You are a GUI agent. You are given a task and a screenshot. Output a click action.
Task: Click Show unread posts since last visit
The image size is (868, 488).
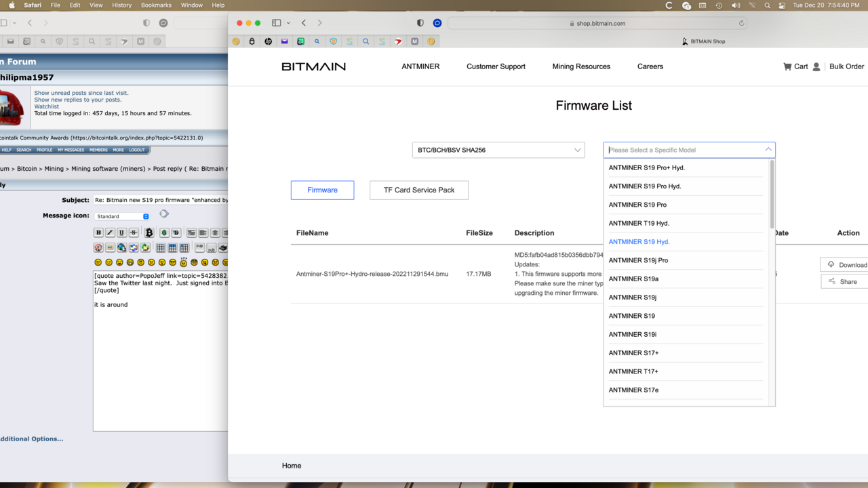pyautogui.click(x=81, y=93)
